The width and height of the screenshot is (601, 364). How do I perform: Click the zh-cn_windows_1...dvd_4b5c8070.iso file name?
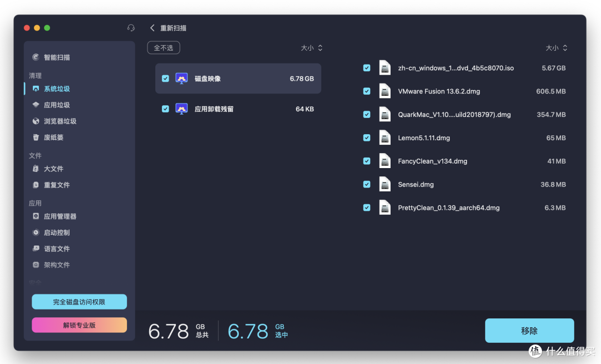(456, 68)
